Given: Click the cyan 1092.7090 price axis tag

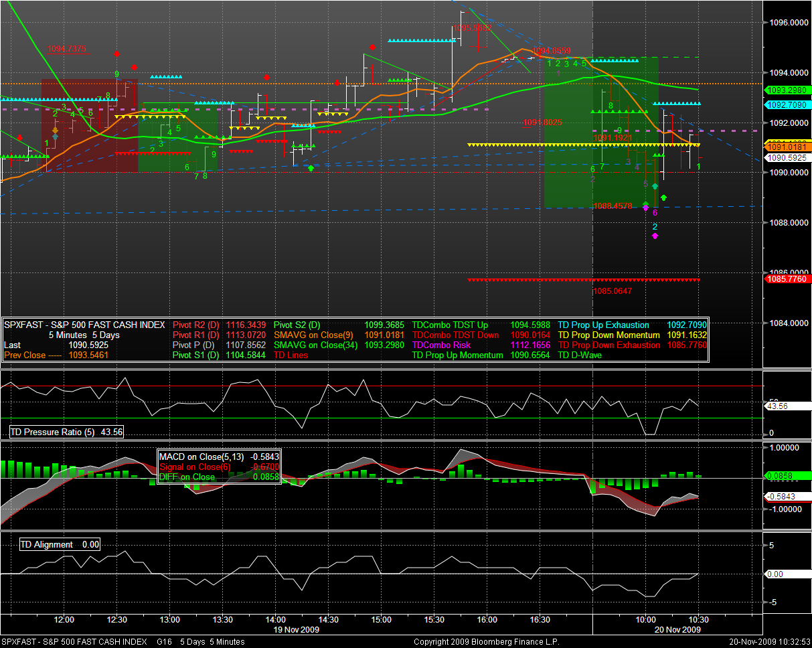Looking at the screenshot, I should (x=787, y=105).
